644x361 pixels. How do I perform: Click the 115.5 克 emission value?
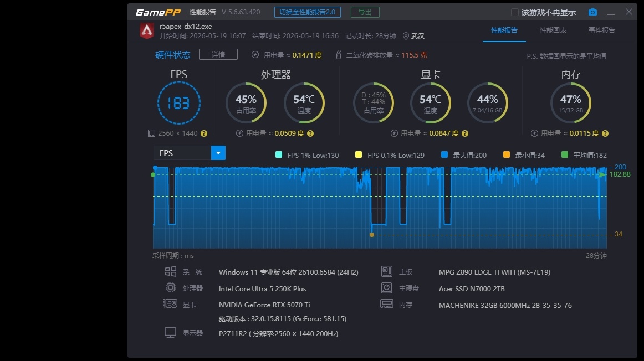click(414, 55)
